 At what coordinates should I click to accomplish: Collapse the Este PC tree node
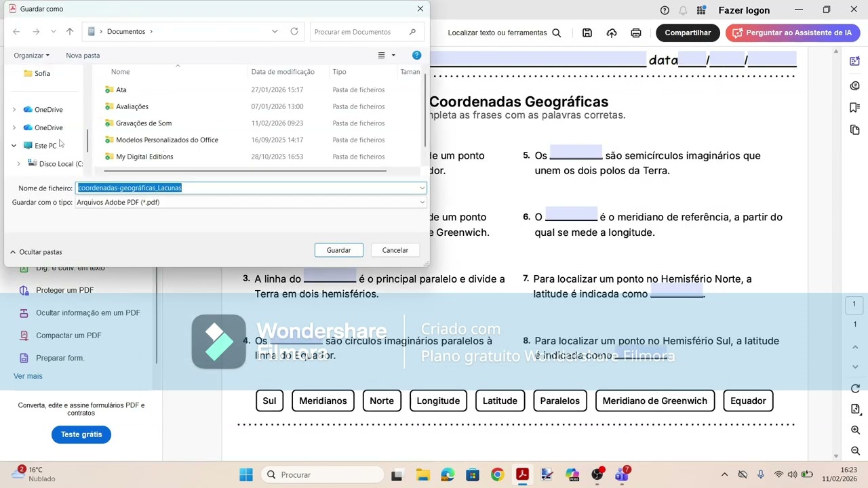(14, 146)
